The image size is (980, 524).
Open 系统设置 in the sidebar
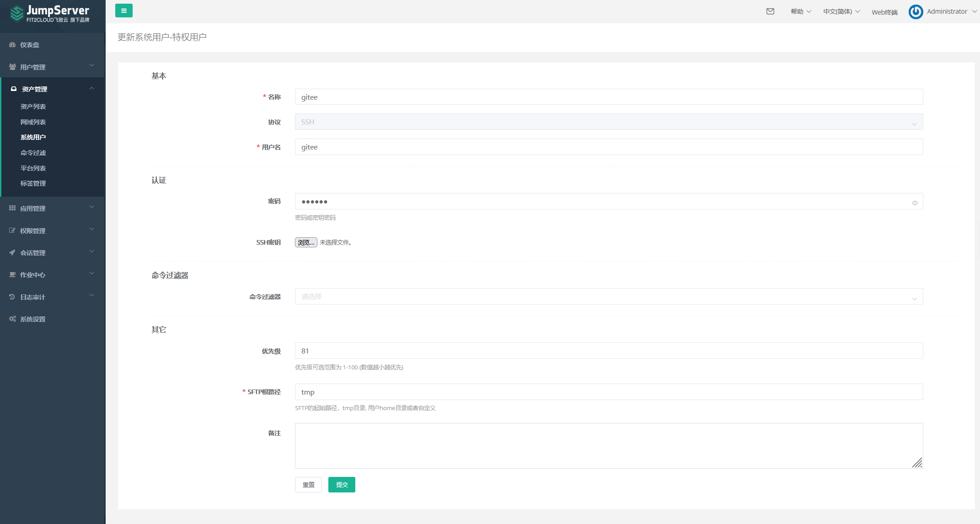point(32,319)
